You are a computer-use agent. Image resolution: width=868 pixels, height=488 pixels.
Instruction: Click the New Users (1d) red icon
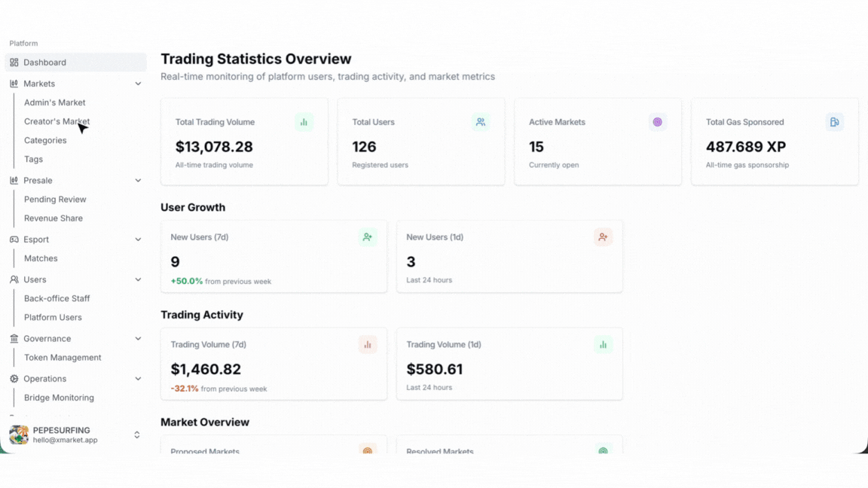(603, 237)
